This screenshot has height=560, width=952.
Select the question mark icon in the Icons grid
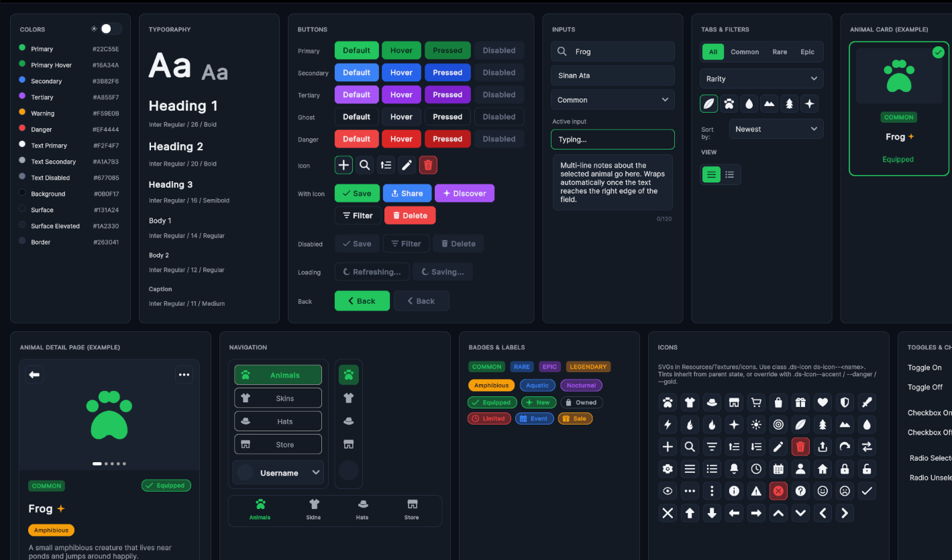coord(800,491)
